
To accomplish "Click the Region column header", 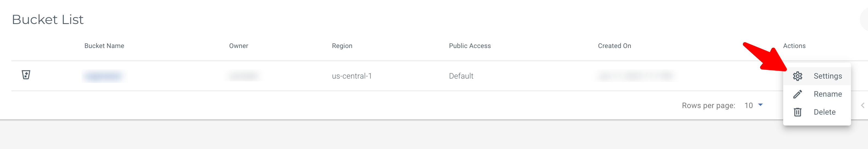I will pyautogui.click(x=342, y=46).
